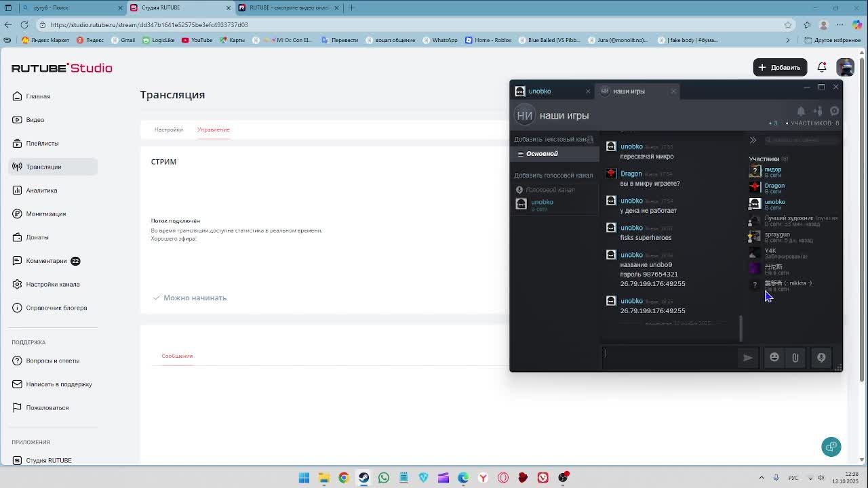868x488 pixels.
Task: Open YouTube bookmark
Action: (x=197, y=40)
